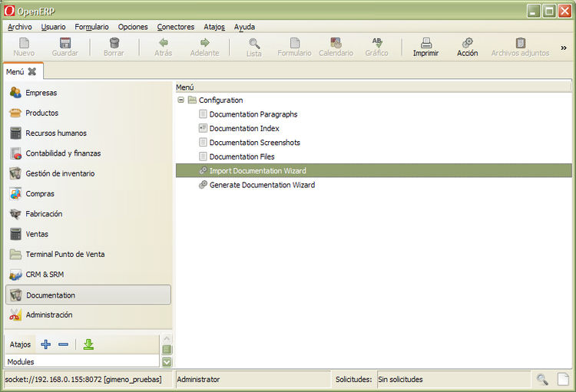Click the shortcuts scrollbar middle button

point(167,350)
